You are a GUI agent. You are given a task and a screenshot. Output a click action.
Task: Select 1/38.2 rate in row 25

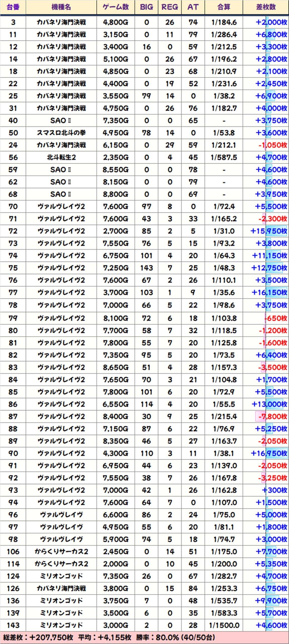[224, 96]
